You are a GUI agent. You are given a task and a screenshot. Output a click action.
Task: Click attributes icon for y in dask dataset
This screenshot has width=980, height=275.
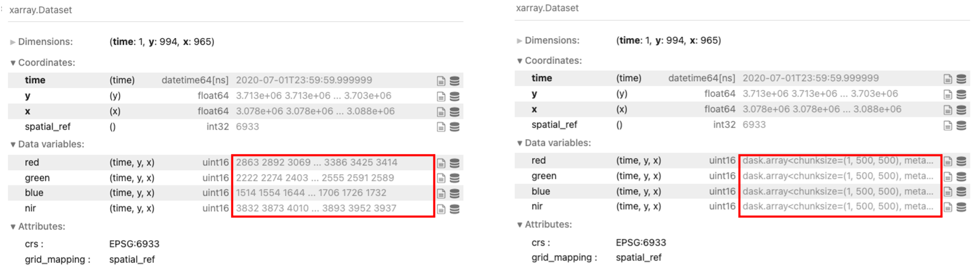click(x=948, y=94)
